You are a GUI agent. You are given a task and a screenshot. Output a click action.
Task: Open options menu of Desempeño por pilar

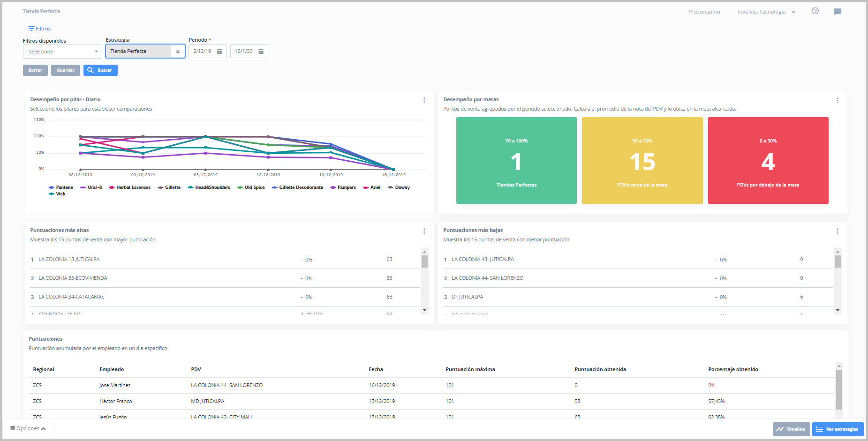pyautogui.click(x=424, y=100)
